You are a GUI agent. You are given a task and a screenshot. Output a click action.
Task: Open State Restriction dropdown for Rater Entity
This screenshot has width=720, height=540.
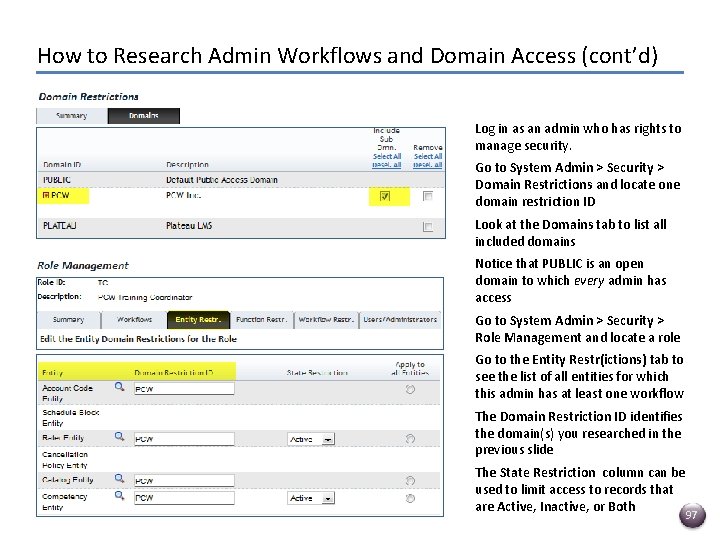point(311,439)
